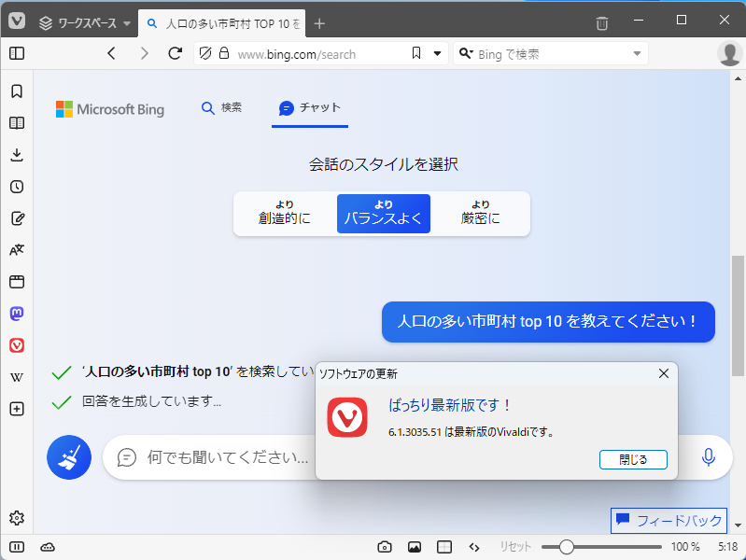The image size is (746, 560).
Task: Expand search field history dropdown
Action: coord(637,53)
